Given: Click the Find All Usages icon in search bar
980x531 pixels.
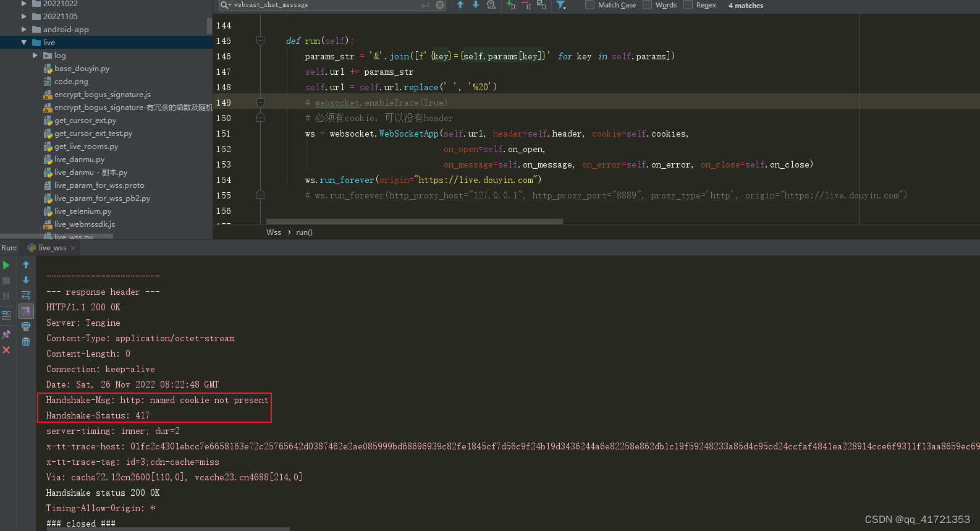Looking at the screenshot, I should pos(491,5).
